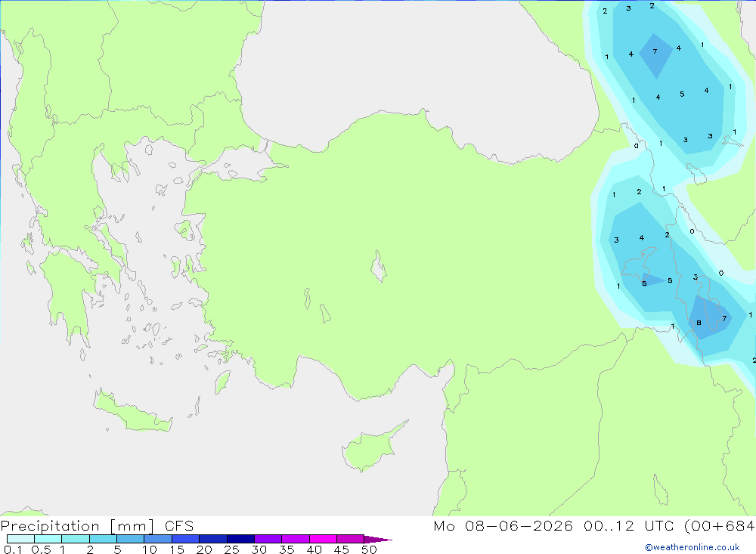The image size is (756, 554).
Task: Click the "(00+684" forecast offset text
Action: (720, 525)
